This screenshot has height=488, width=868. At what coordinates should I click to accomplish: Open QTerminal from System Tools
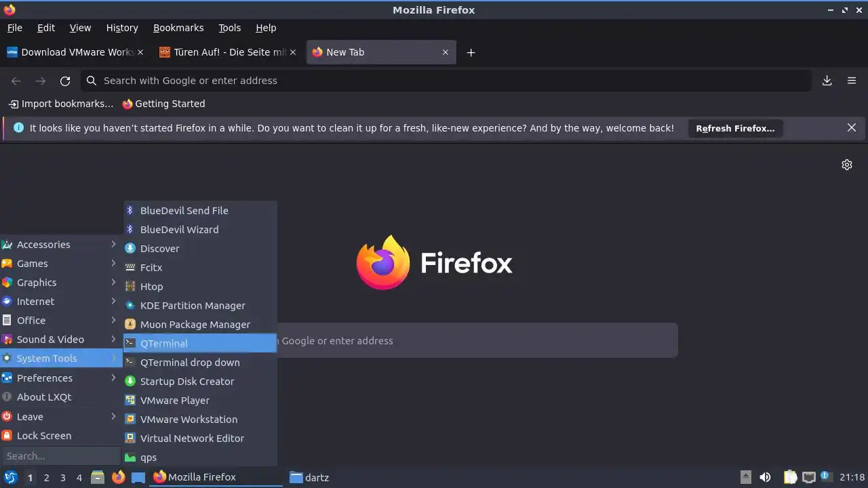200,344
